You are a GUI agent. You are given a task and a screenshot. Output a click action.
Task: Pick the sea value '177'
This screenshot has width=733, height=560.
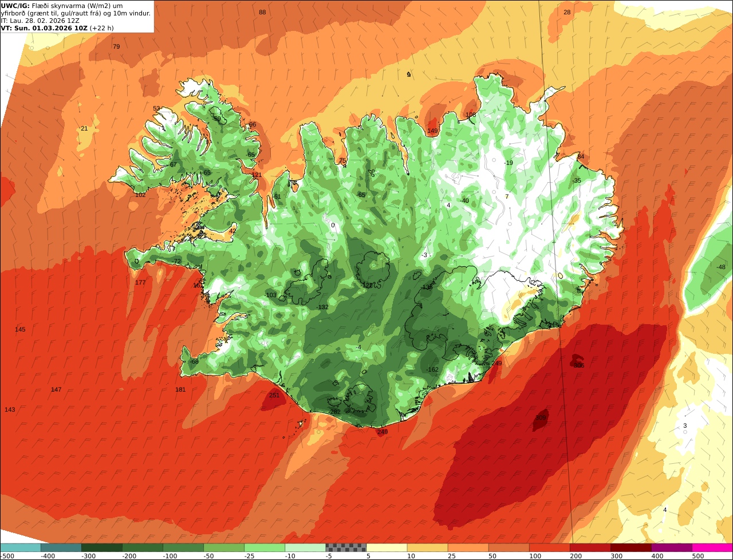tap(140, 283)
